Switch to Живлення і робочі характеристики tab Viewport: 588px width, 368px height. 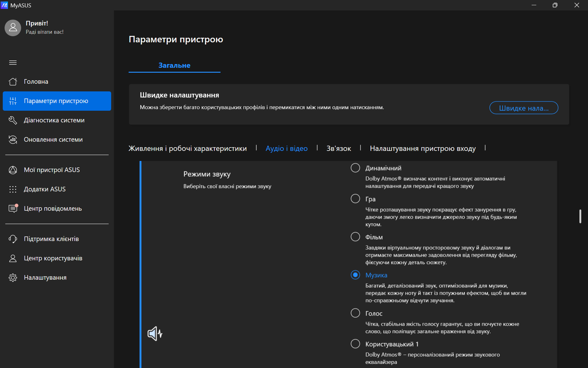(187, 148)
